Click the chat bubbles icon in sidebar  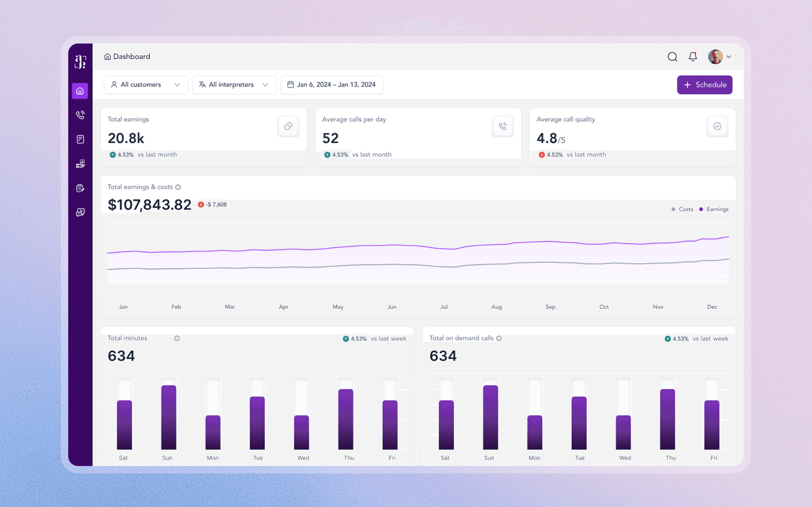tap(80, 212)
